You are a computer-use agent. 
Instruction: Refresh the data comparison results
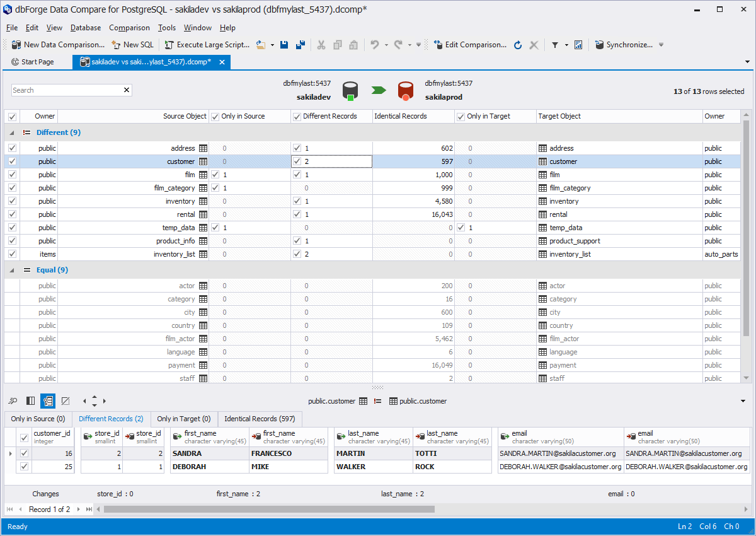coord(517,45)
